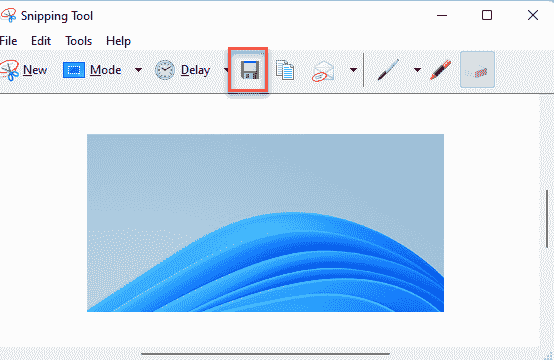Image resolution: width=554 pixels, height=360 pixels.
Task: Open the Edit menu
Action: tap(41, 41)
